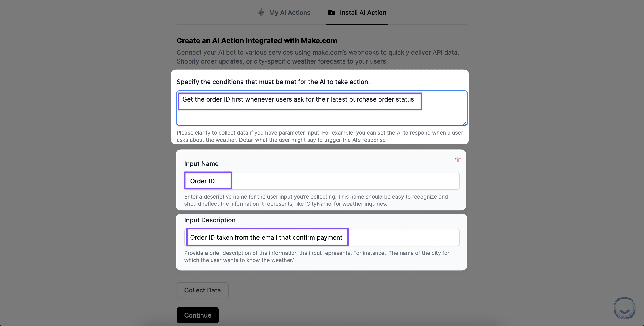Switch to My AI Actions tab
The width and height of the screenshot is (644, 326).
[x=284, y=13]
